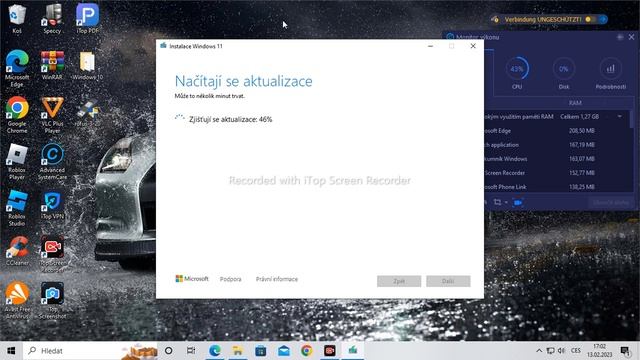
Task: Select the Microsoft Edge 208,50 MB row
Action: [x=557, y=131]
